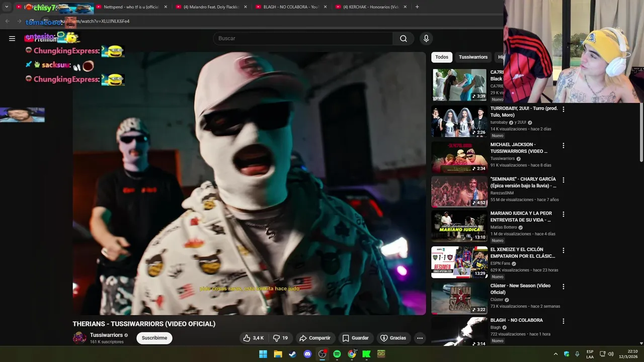Open Spotify from the taskbar

(x=337, y=354)
